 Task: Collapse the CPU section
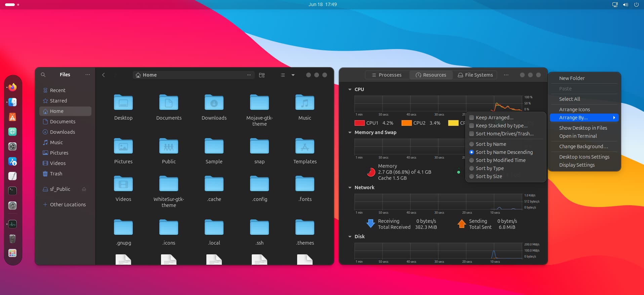[350, 89]
